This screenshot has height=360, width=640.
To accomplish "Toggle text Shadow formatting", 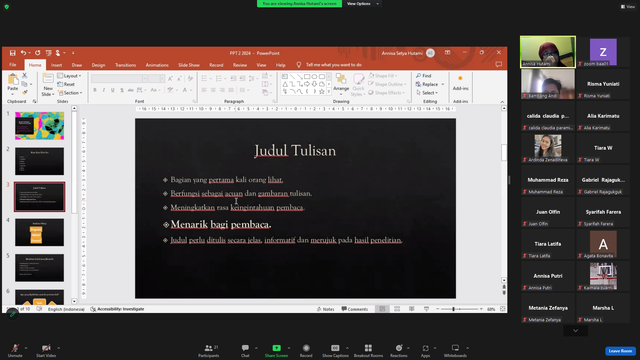I will tap(122, 90).
